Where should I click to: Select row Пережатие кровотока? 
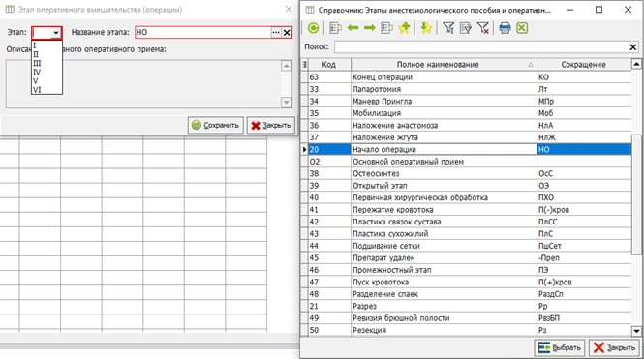[x=466, y=210]
